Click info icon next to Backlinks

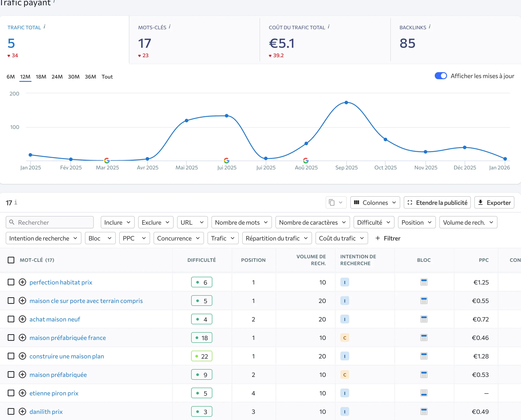coord(429,27)
